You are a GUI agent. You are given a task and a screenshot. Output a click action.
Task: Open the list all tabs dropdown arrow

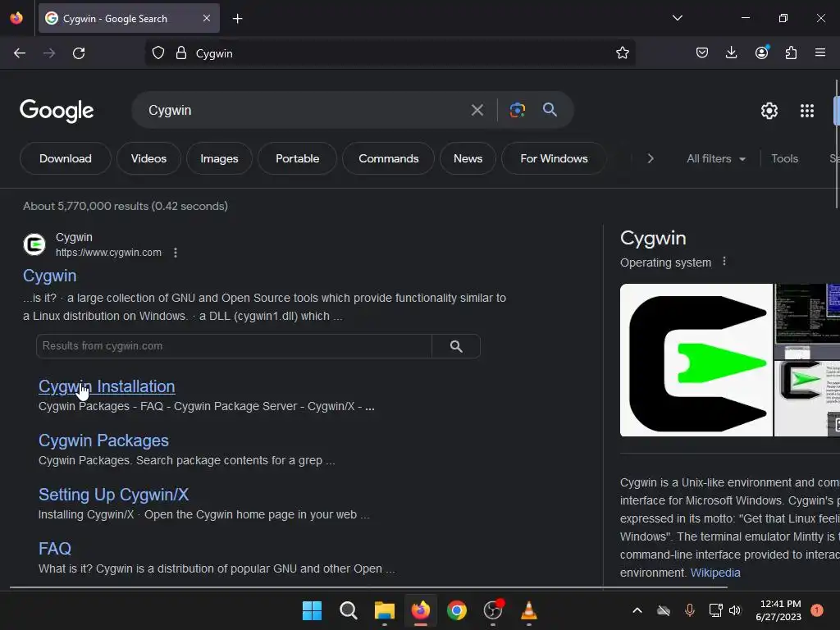[x=677, y=18]
